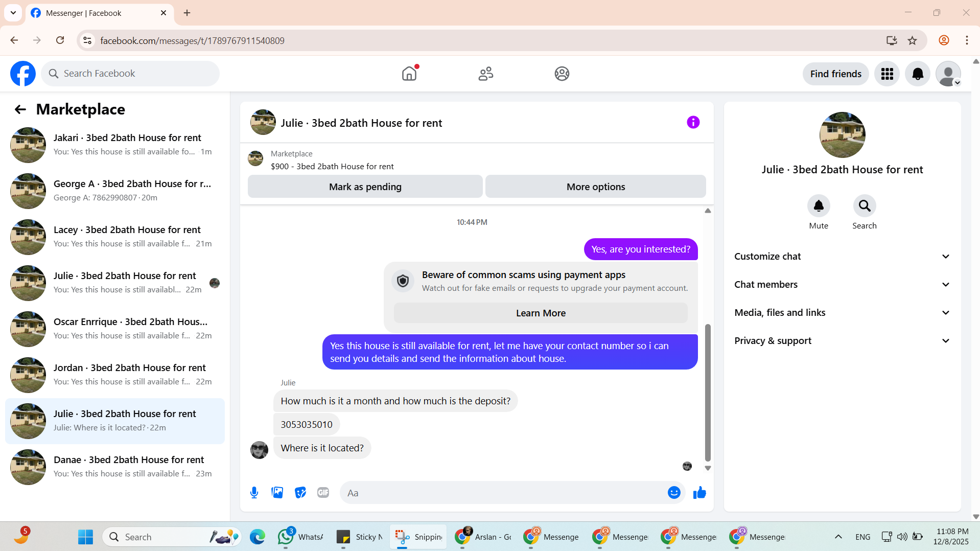Bookmark this page with the star icon

click(913, 40)
